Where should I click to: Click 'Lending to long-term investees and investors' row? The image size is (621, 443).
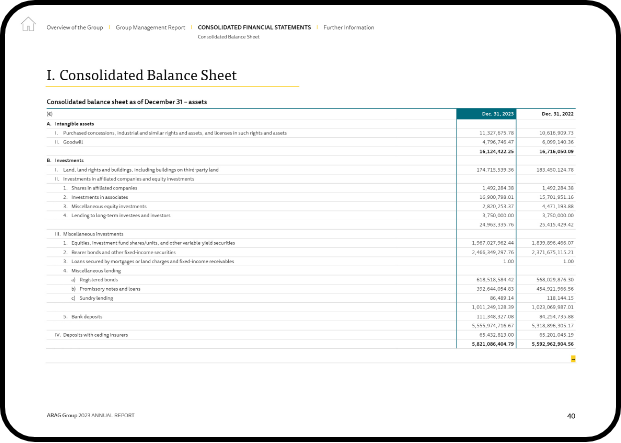(310, 215)
